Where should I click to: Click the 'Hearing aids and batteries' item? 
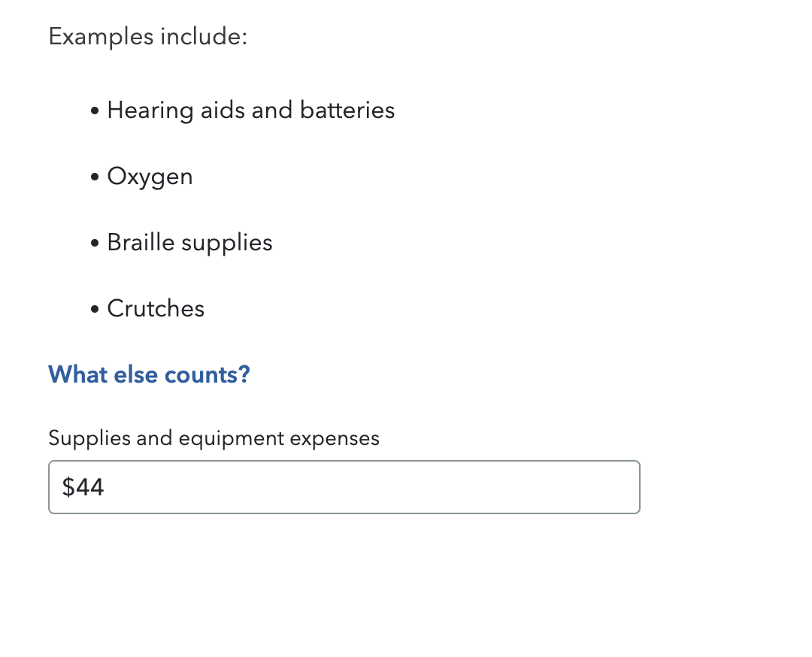[x=250, y=111]
